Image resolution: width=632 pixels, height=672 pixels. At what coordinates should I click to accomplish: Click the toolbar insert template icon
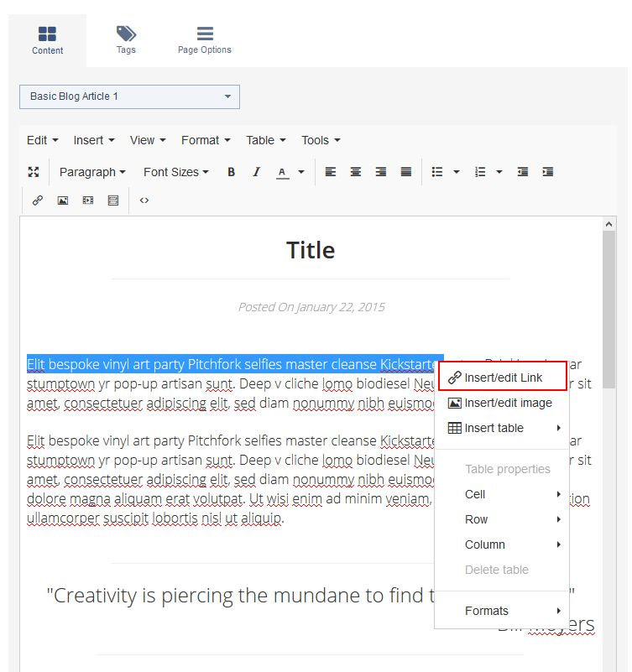pyautogui.click(x=113, y=201)
